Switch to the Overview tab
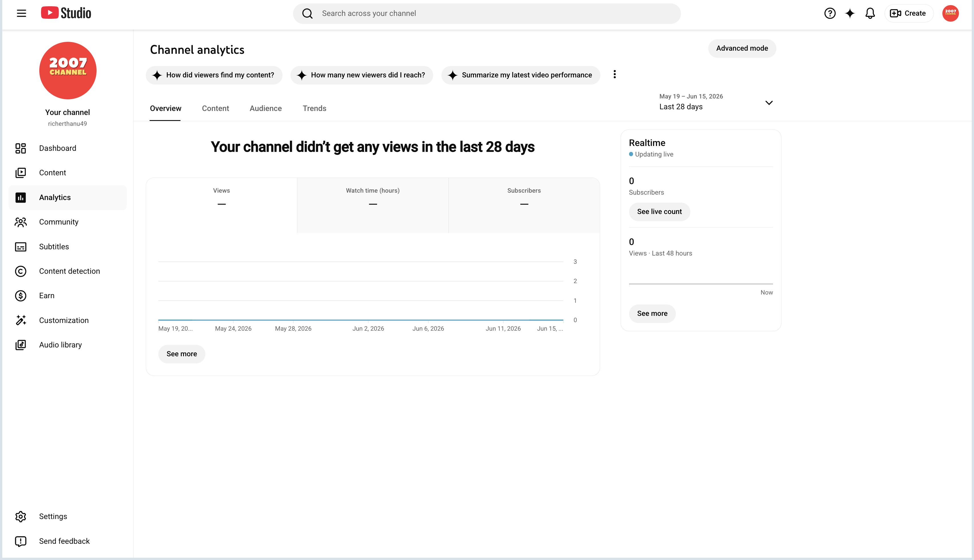Screen dimensions: 974x560 (x=165, y=108)
